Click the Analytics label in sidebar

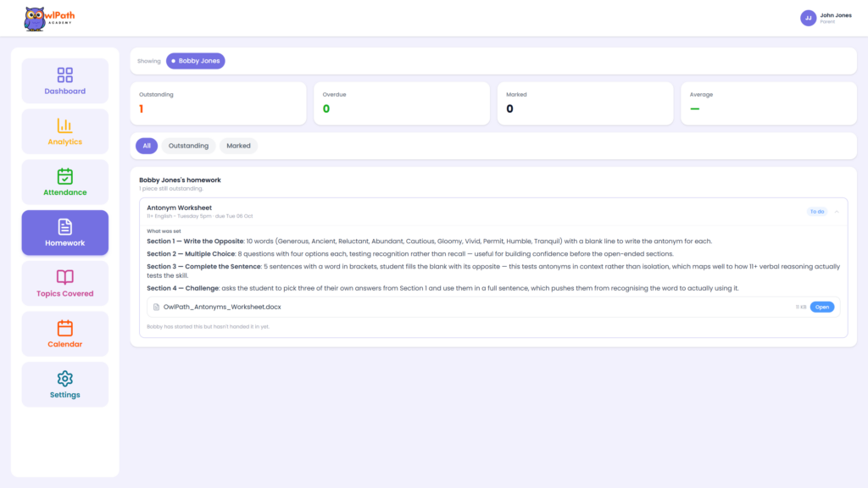[x=64, y=141]
